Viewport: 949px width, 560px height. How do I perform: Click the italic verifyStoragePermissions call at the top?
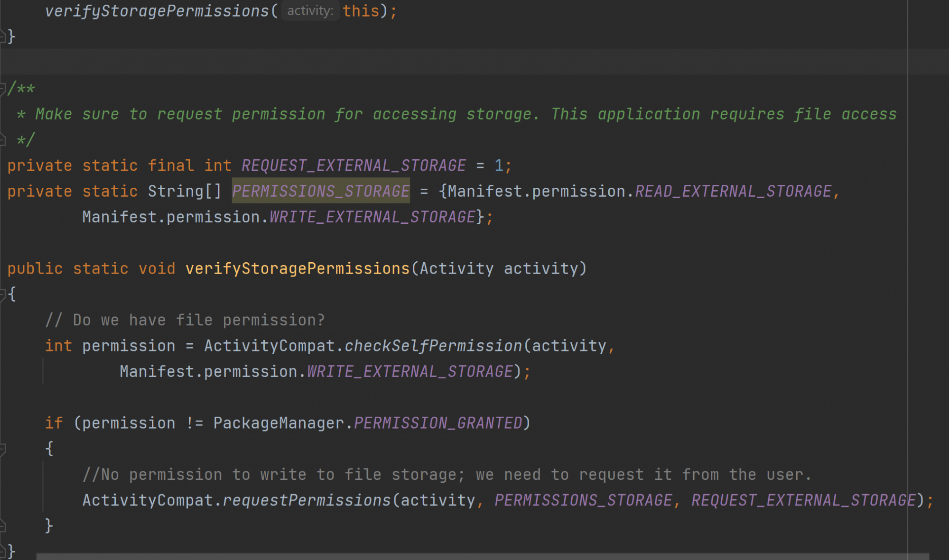click(157, 11)
